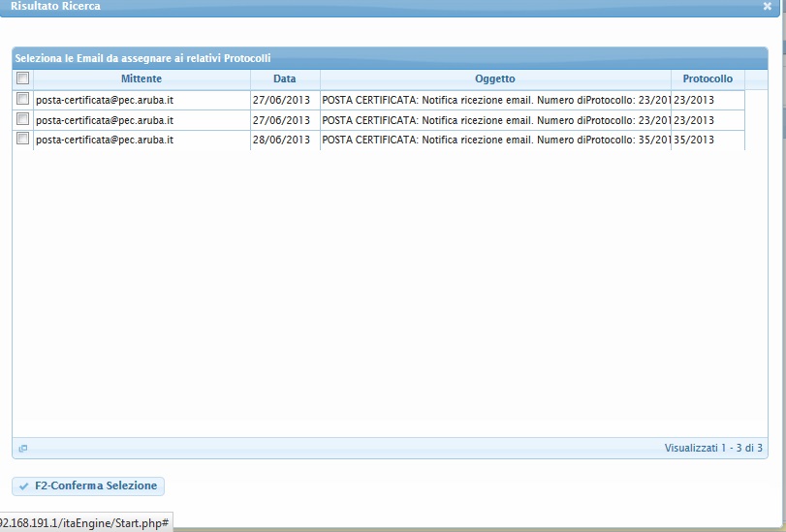Tick the checkbox for the 28/06/2013 email
This screenshot has height=532, width=786.
tap(22, 140)
